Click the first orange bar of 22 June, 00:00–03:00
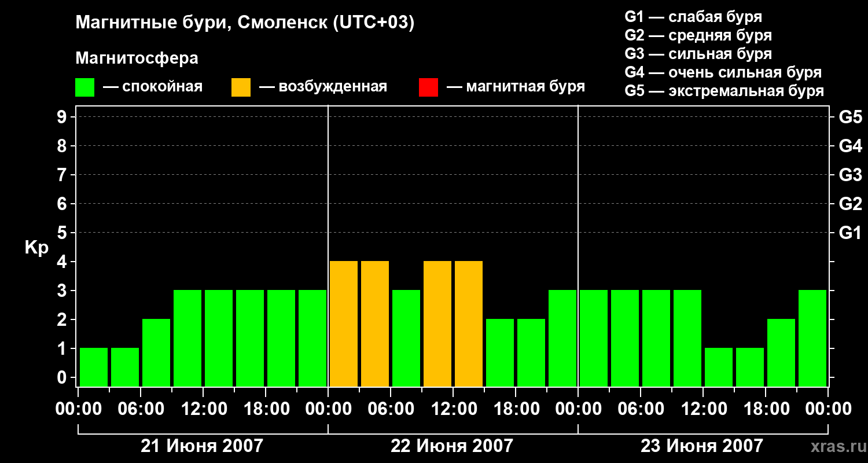This screenshot has height=463, width=868. [344, 324]
